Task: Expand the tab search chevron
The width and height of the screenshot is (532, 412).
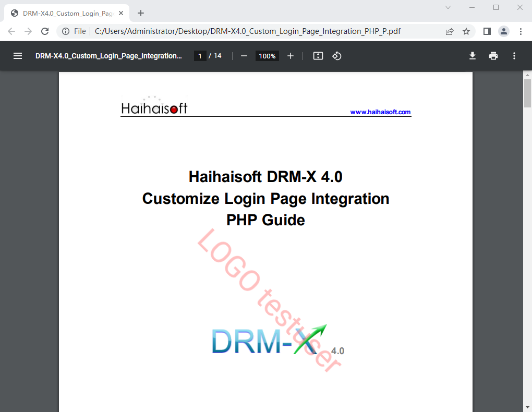Action: pos(448,7)
